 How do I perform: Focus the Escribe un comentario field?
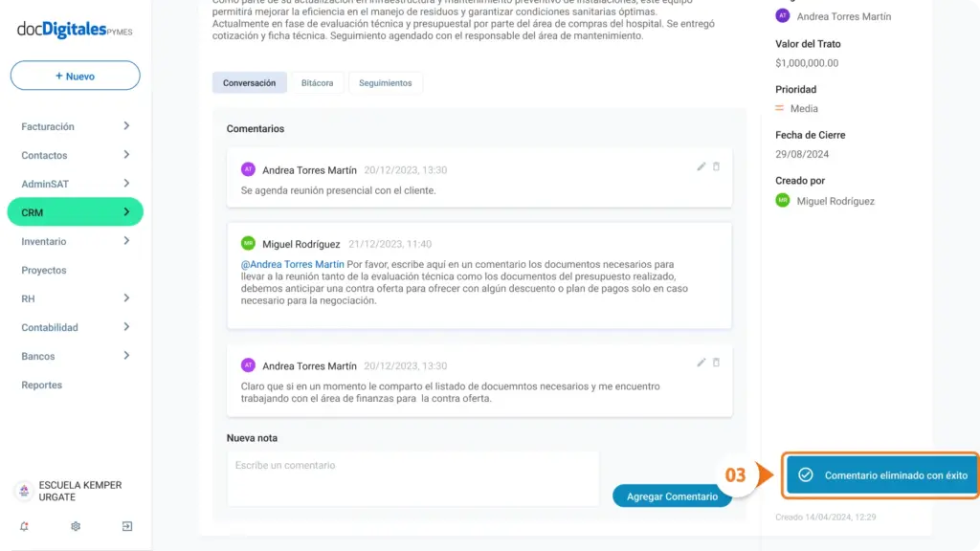[412, 478]
